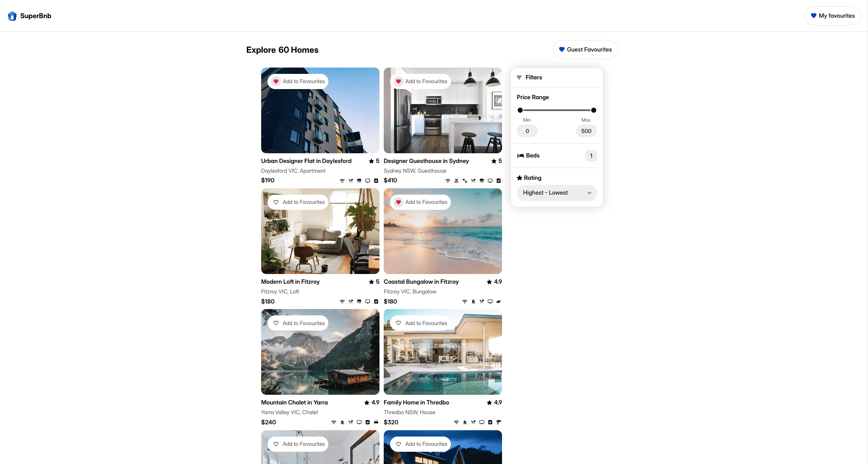Click the gym dumbbell icon for Designer Guesthouse
868x464 pixels.
[x=465, y=181]
